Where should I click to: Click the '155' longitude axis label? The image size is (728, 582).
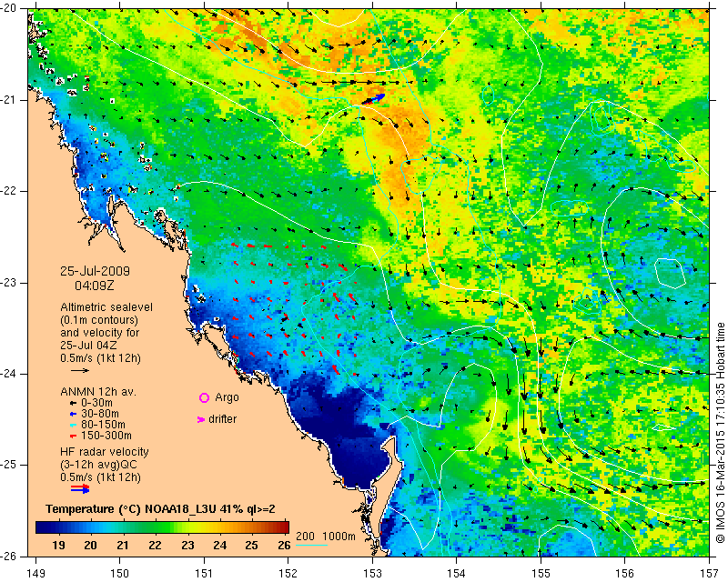541,574
